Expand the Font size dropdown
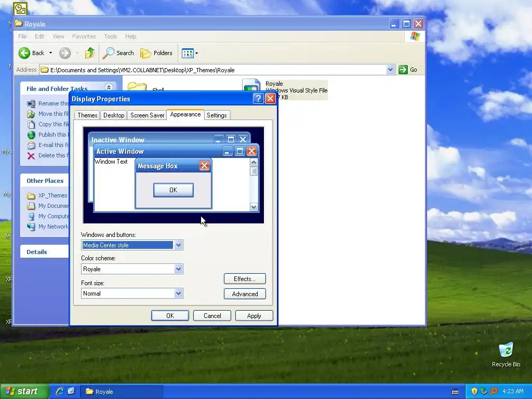Viewport: 532px width, 399px height. point(179,294)
